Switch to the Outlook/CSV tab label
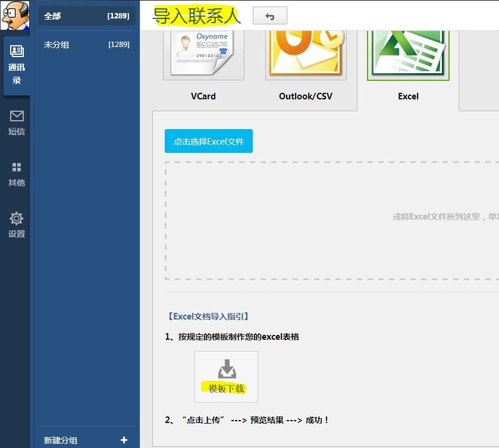Image resolution: width=499 pixels, height=448 pixels. click(306, 96)
